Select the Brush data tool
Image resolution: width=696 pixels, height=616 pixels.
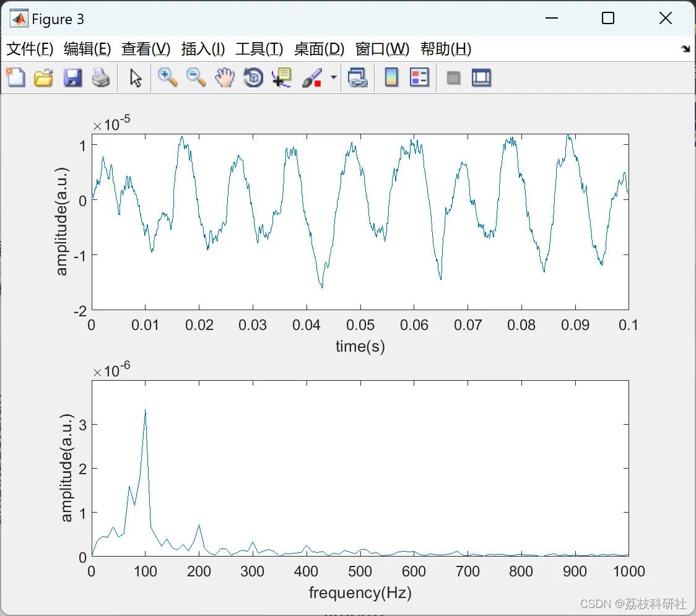pos(312,77)
